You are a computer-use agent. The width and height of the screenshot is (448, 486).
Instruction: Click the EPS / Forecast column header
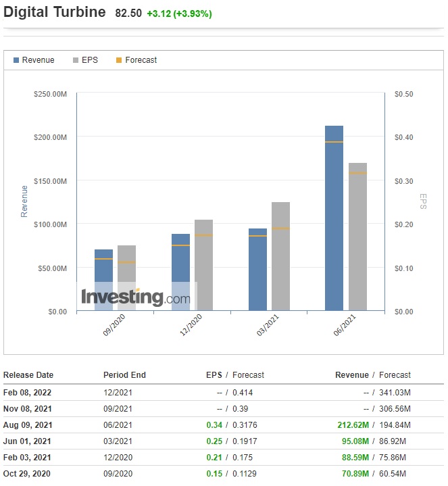point(235,375)
